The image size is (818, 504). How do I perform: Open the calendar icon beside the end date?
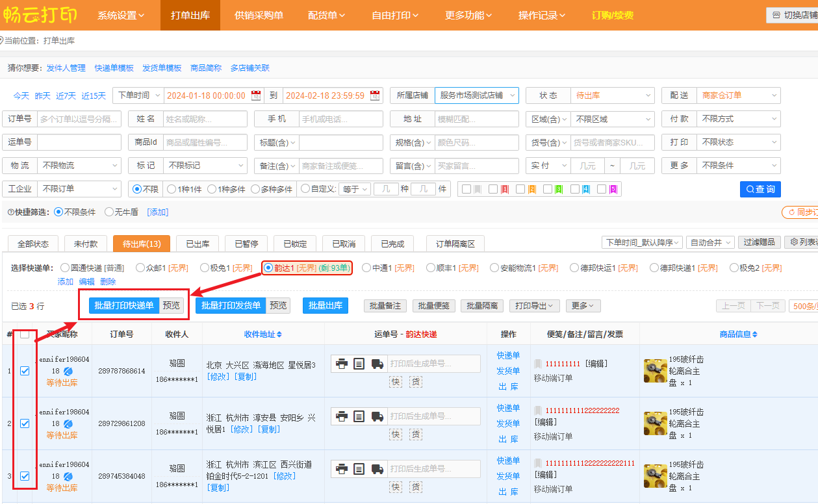point(375,95)
